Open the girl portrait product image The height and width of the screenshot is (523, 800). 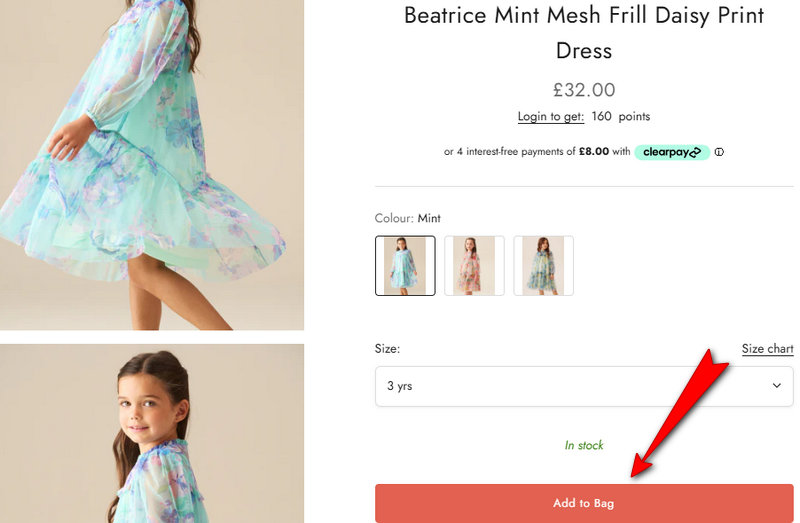point(150,435)
